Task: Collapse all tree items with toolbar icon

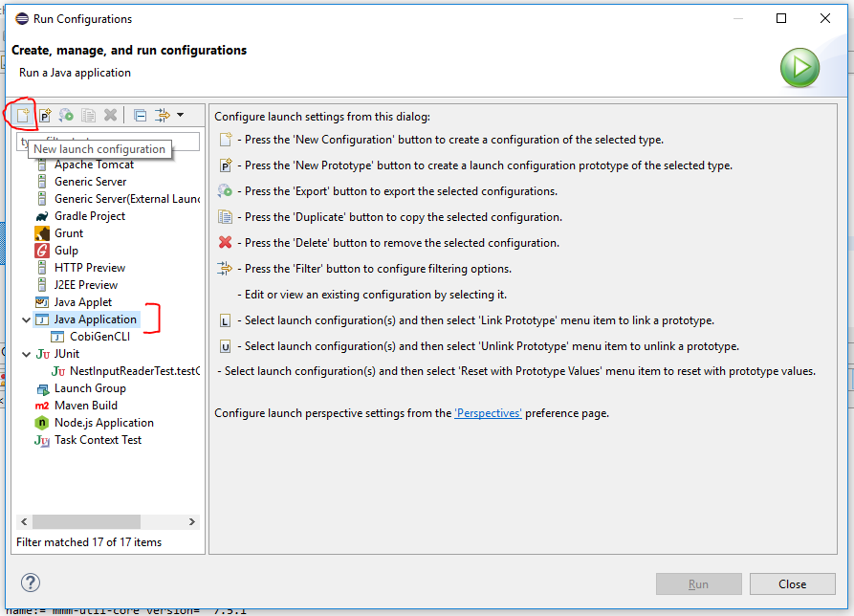Action: click(x=140, y=115)
